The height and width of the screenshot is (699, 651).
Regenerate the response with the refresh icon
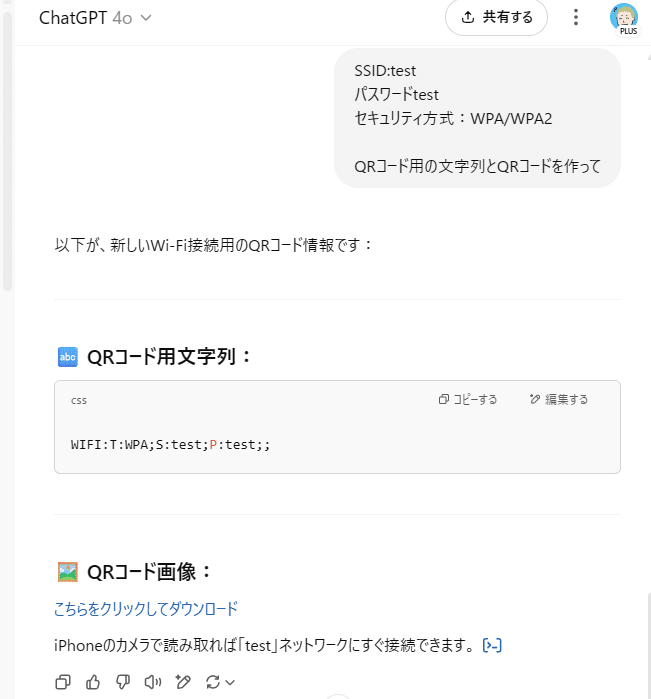(x=212, y=682)
